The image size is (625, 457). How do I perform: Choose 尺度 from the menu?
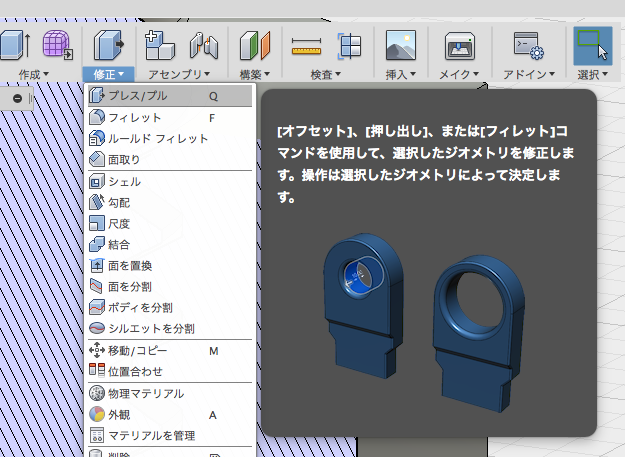(170, 224)
